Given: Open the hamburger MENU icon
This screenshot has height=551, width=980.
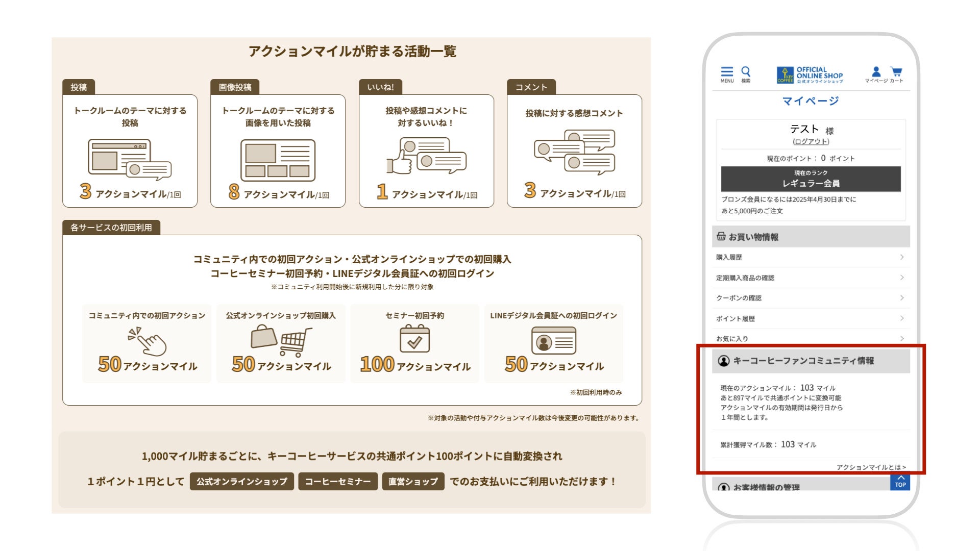Looking at the screenshot, I should (x=727, y=72).
